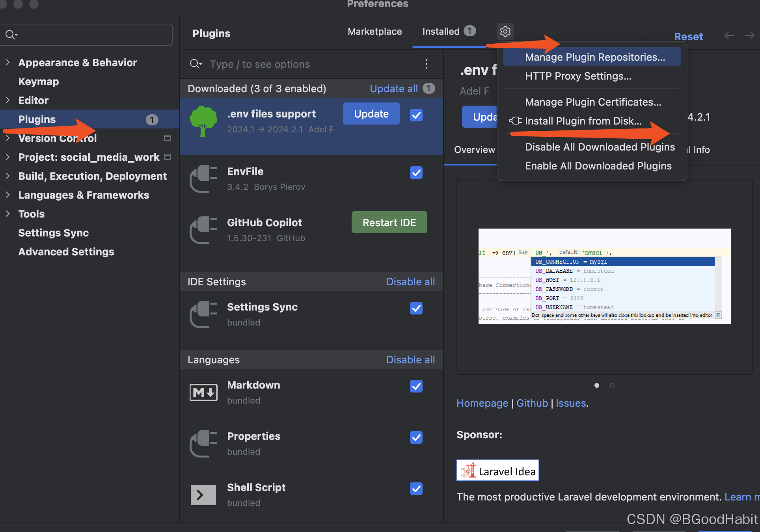Screen dimensions: 760x532
Task: Expand the Tools category
Action: click(7, 214)
